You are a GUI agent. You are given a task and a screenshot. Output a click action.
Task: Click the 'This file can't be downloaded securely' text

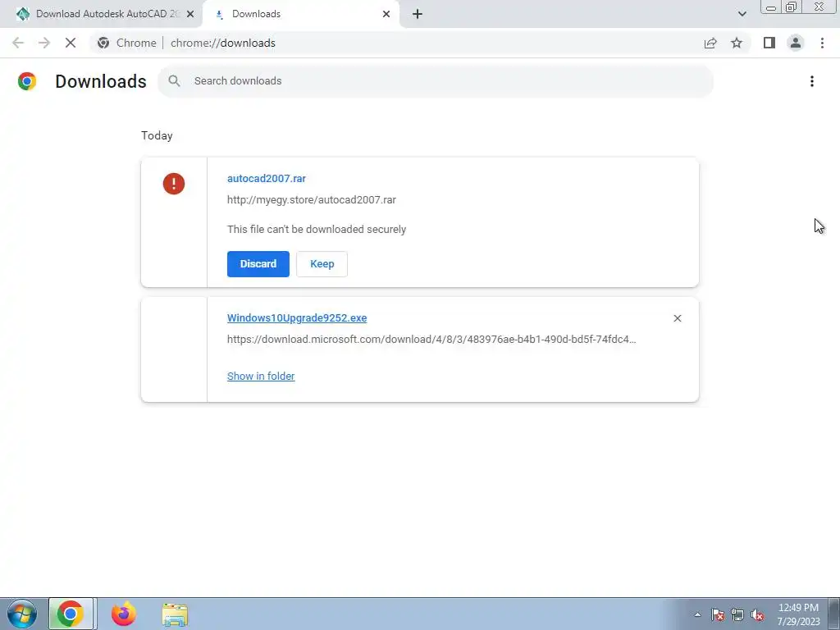pos(317,230)
